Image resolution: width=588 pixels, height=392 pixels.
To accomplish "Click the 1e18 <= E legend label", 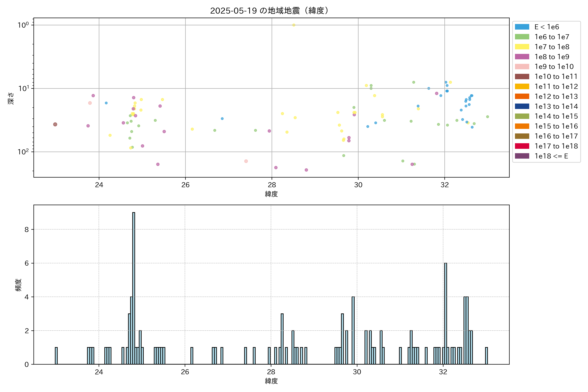I will tap(551, 156).
